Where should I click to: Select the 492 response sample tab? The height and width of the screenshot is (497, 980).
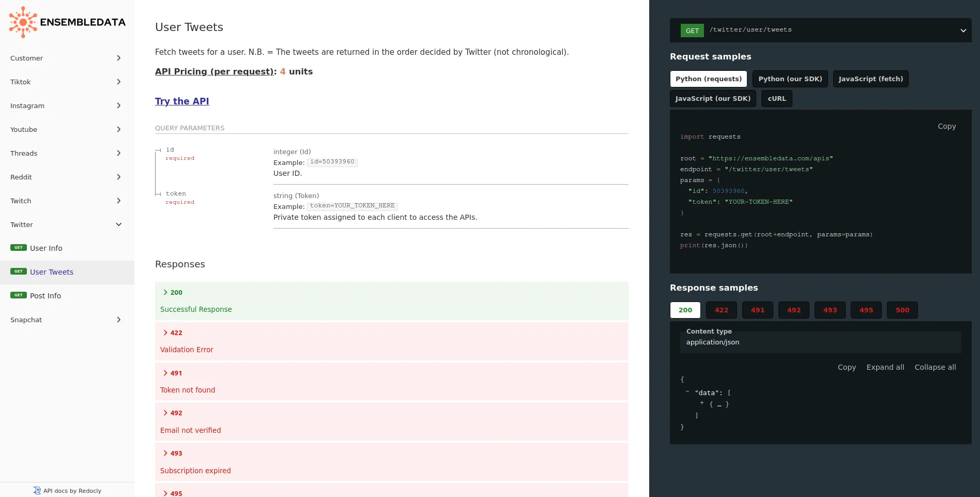pos(793,310)
